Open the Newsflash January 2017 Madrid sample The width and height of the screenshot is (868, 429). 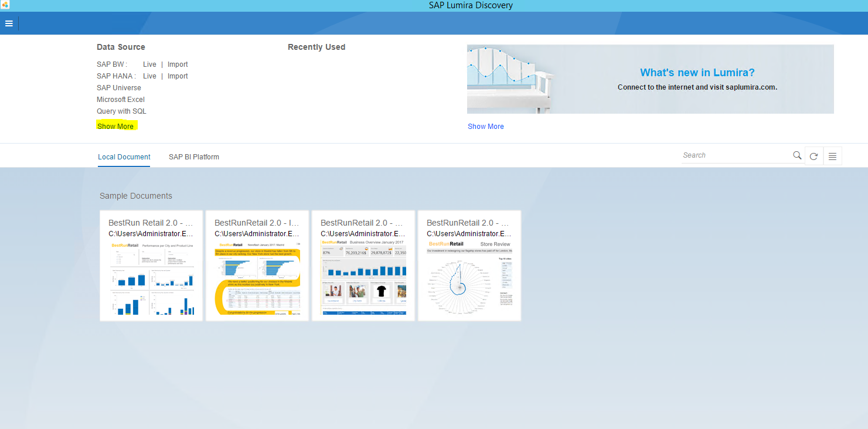pyautogui.click(x=257, y=265)
